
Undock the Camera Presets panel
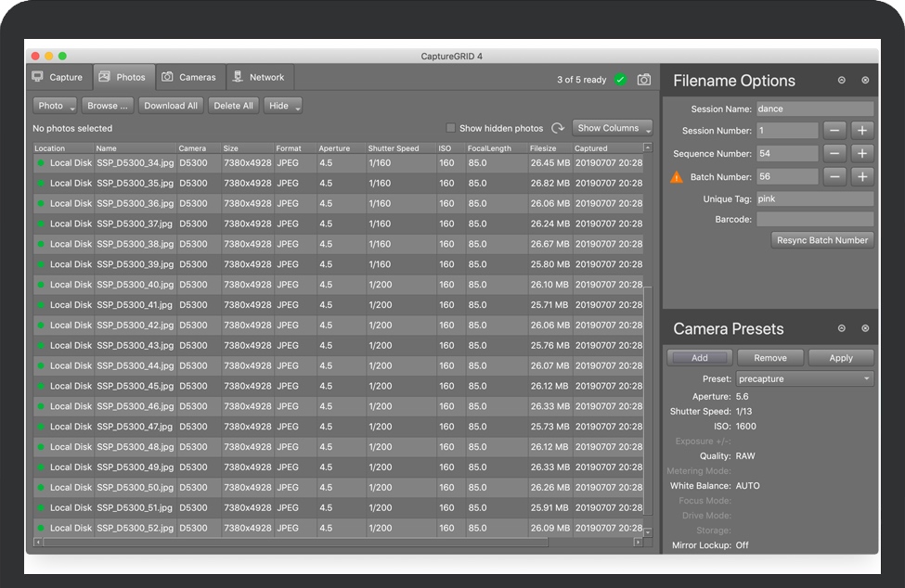(842, 328)
